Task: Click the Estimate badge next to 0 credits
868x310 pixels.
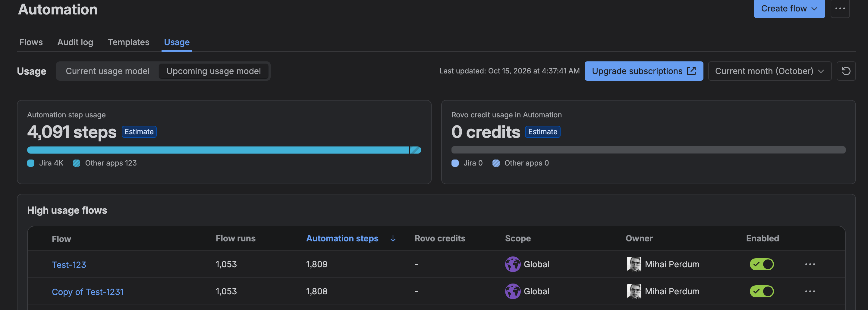Action: click(542, 132)
